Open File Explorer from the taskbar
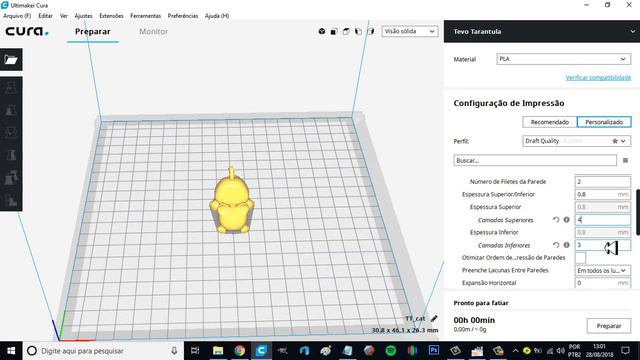Screen dimensions: 640x360 pos(218,350)
